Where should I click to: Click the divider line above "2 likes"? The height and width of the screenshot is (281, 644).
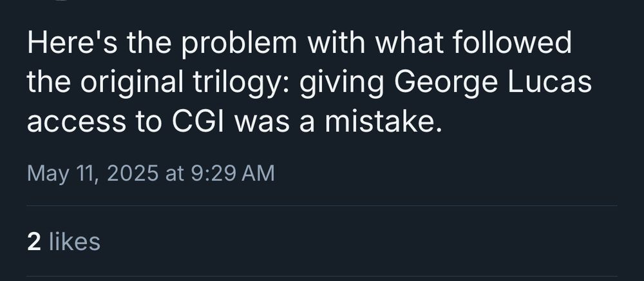click(322, 206)
